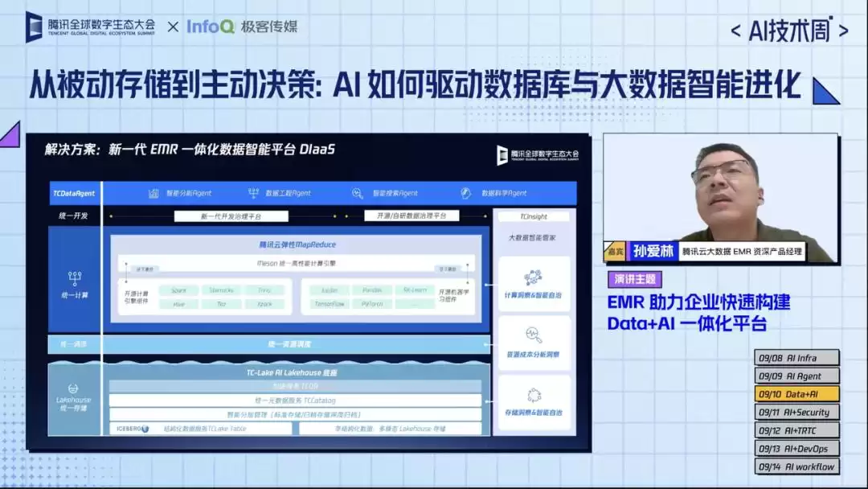Click the 统一元数据服务 TCCatalog row
The image size is (868, 489).
coord(295,401)
